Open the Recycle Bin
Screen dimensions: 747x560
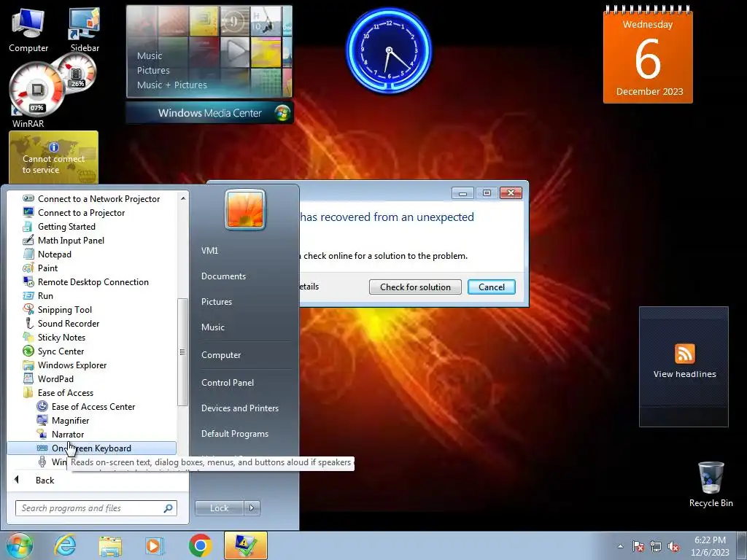click(x=711, y=485)
